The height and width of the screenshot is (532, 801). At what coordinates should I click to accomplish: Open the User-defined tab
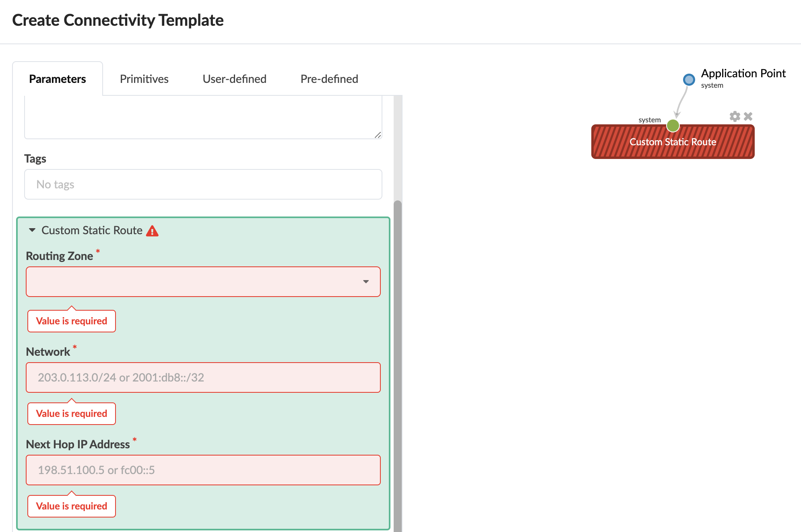234,79
